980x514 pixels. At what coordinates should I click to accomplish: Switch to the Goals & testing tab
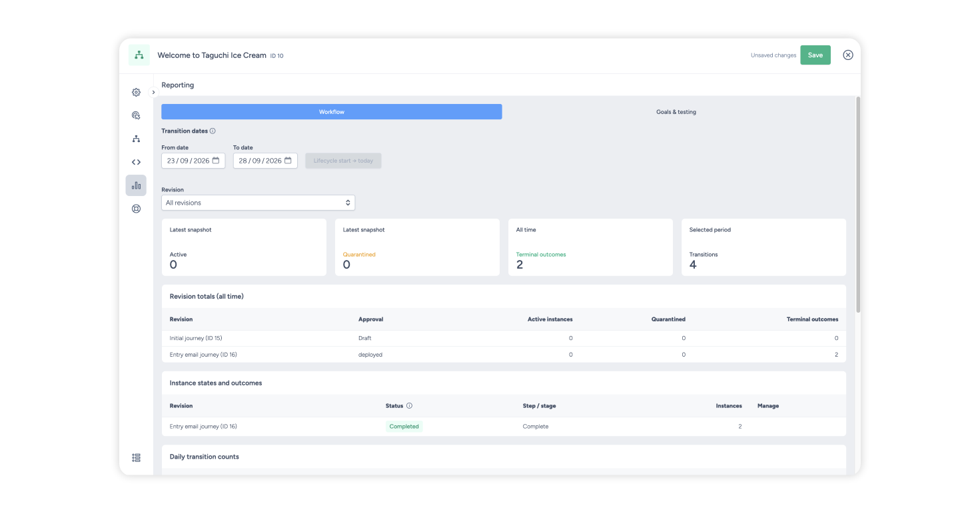pos(676,112)
